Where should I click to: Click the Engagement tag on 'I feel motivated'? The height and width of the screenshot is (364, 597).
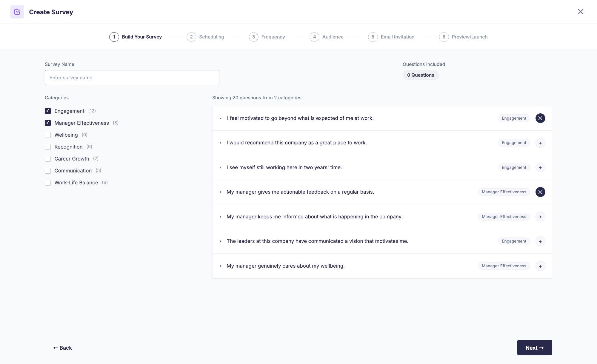tap(514, 118)
